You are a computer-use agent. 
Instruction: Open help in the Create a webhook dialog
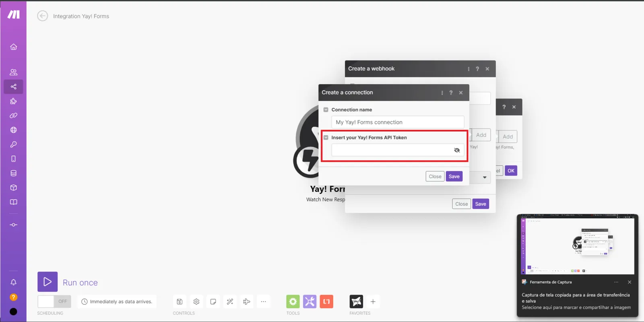pos(477,69)
